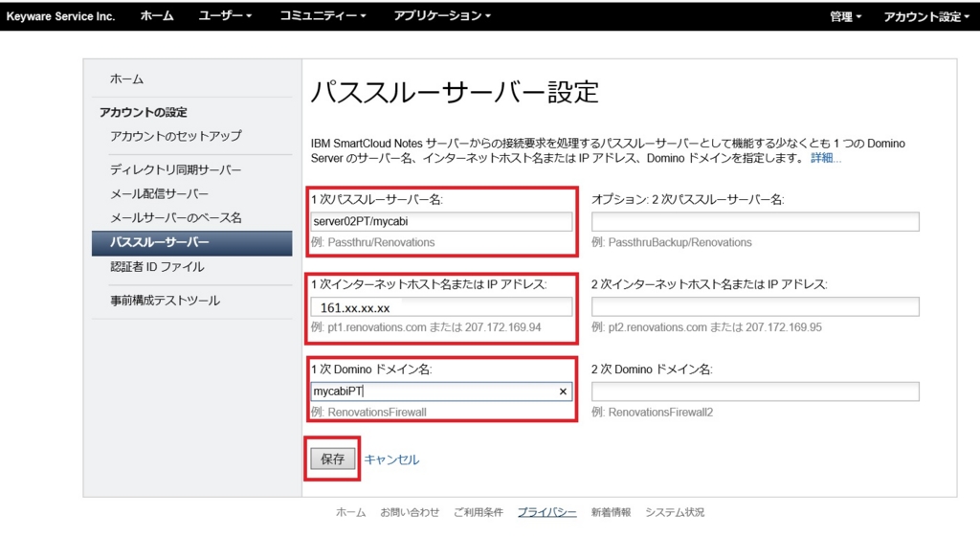Select メール配信サーバー in sidebar
Image resolution: width=980 pixels, height=560 pixels.
160,193
